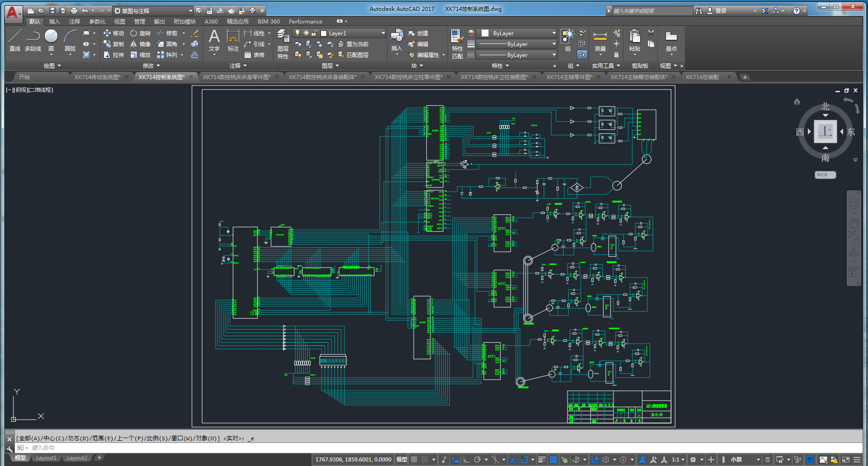Expand the ByLayer color dropdown
This screenshot has width=868, height=466.
tap(554, 33)
